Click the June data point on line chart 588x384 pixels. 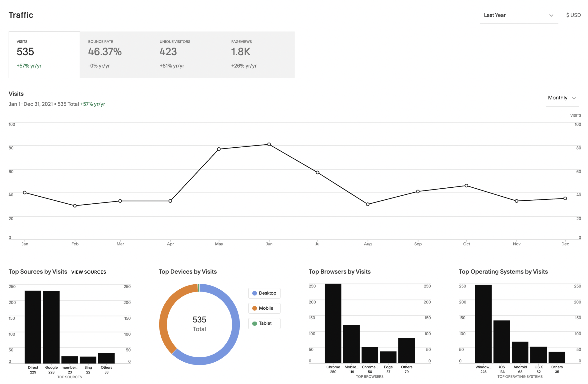(269, 144)
